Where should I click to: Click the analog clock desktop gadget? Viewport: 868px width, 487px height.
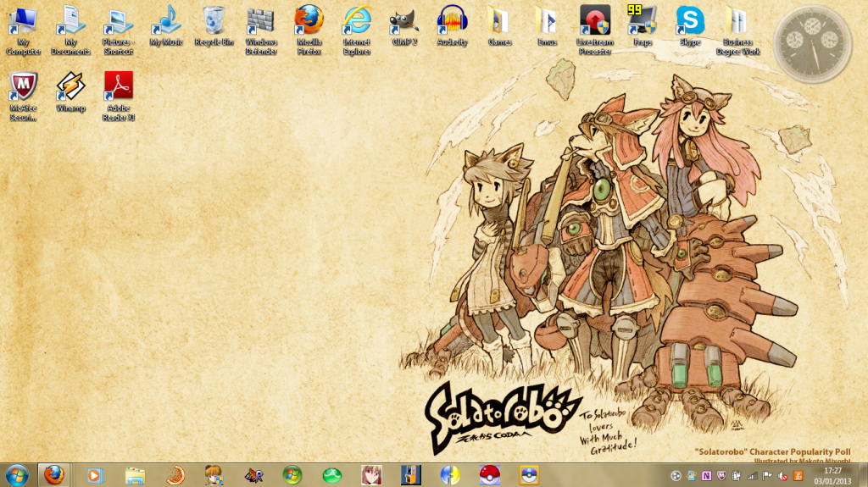(812, 44)
